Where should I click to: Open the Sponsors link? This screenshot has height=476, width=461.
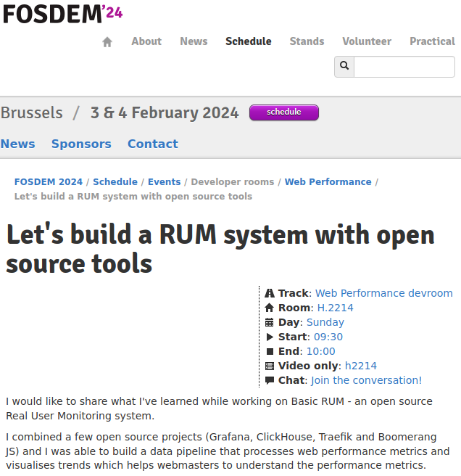81,144
